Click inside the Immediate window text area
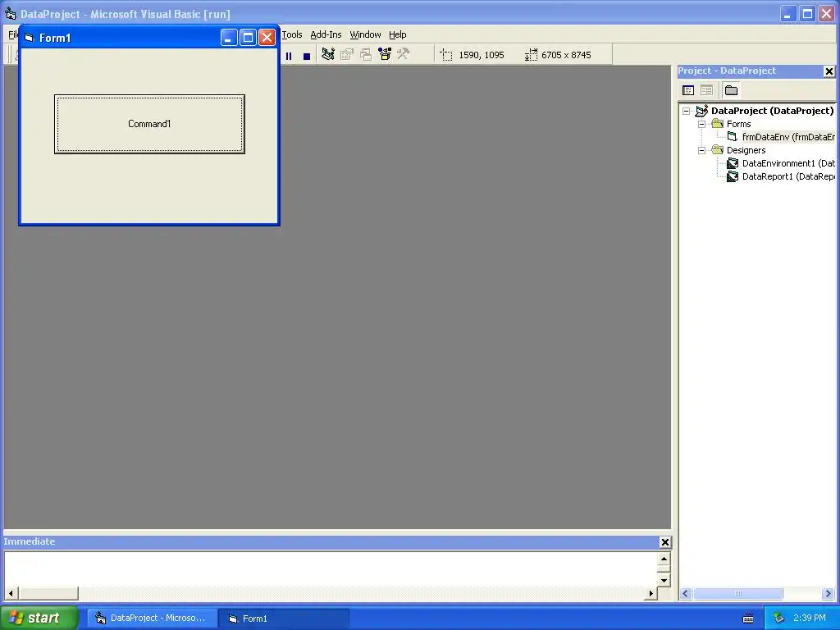Screen dimensions: 840x630 point(331,569)
